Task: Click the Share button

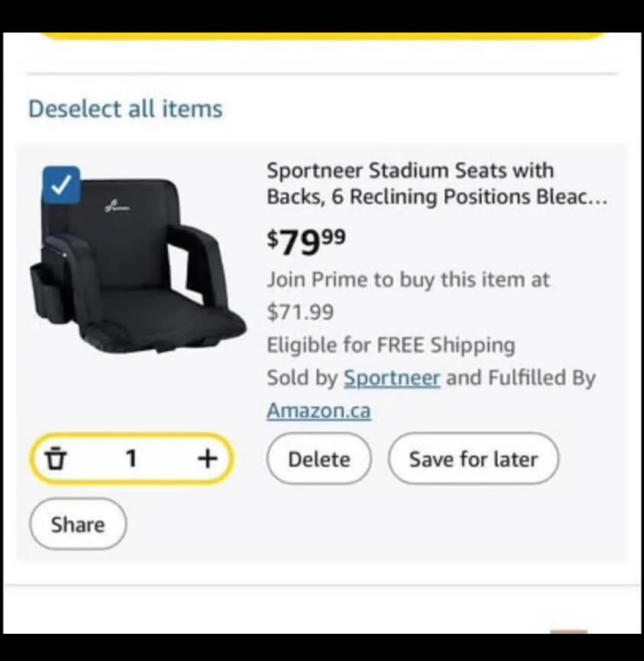Action: [x=78, y=524]
